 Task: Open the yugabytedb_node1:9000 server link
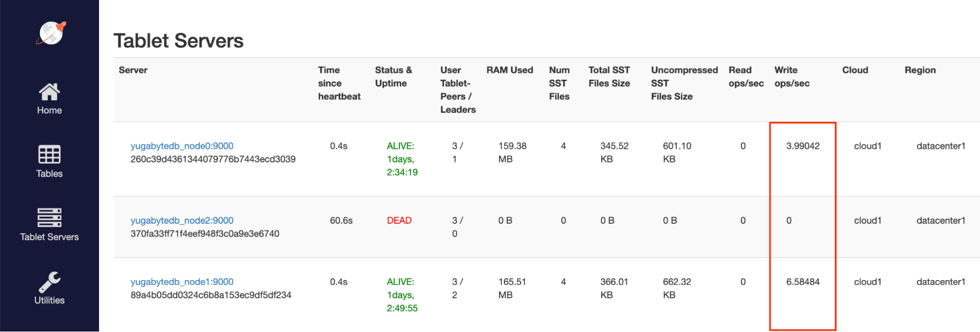click(182, 282)
